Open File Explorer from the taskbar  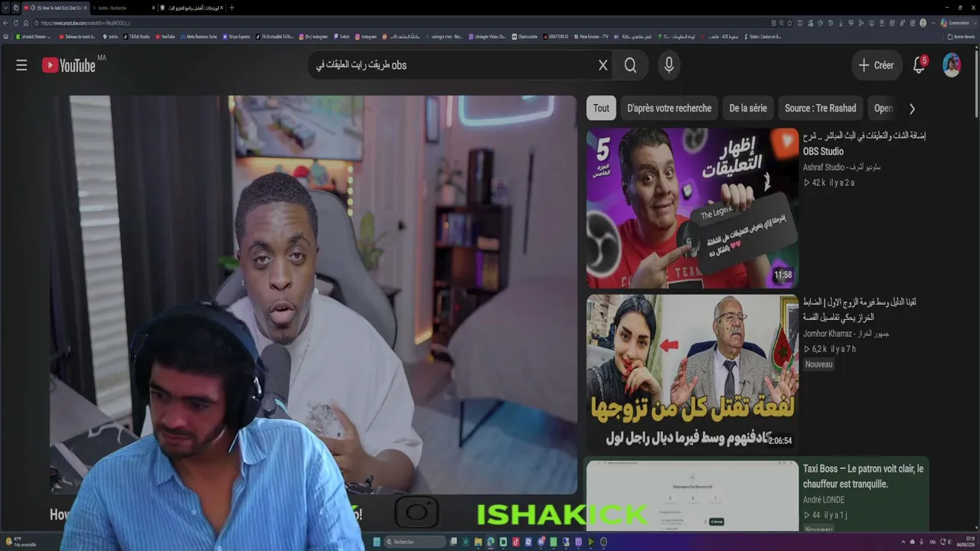click(479, 542)
